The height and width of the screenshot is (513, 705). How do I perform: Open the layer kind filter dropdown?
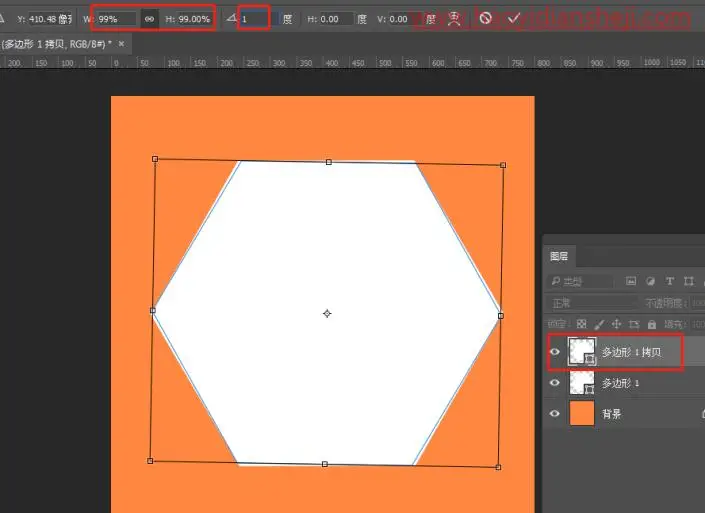pyautogui.click(x=580, y=281)
